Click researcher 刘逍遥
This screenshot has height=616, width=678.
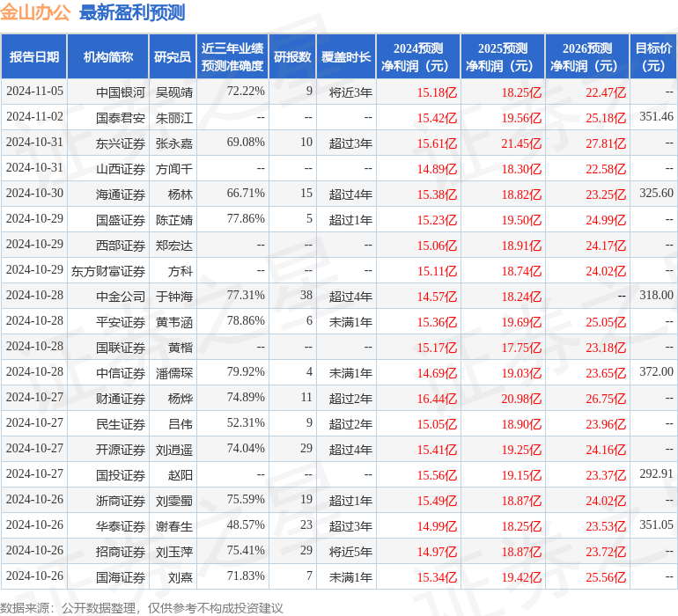tap(174, 449)
